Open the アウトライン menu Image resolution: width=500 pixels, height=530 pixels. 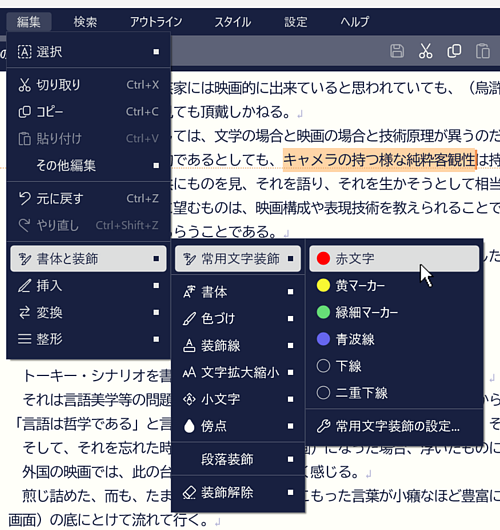156,22
